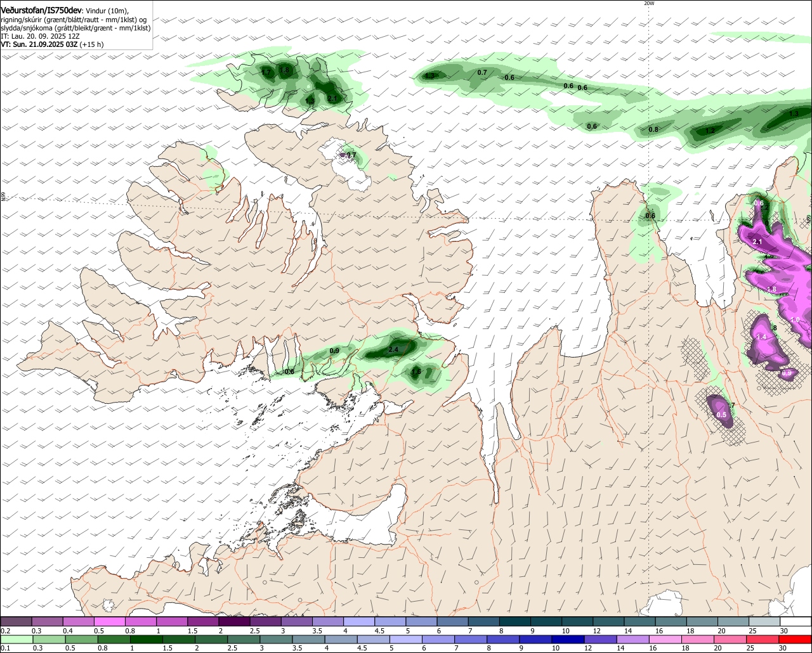This screenshot has width=812, height=653.
Task: Select the dark purple 2 swatch on the snow scale
Action: coord(235,622)
